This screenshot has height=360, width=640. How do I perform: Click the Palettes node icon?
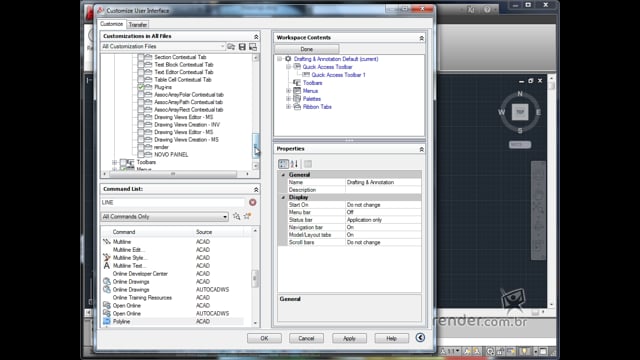[297, 99]
